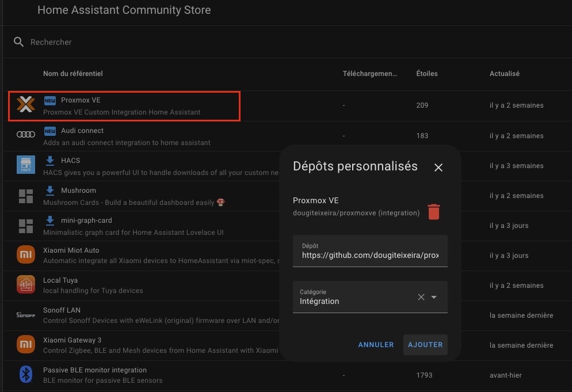Click the HACS store icon
This screenshot has height=392, width=572.
(25, 165)
